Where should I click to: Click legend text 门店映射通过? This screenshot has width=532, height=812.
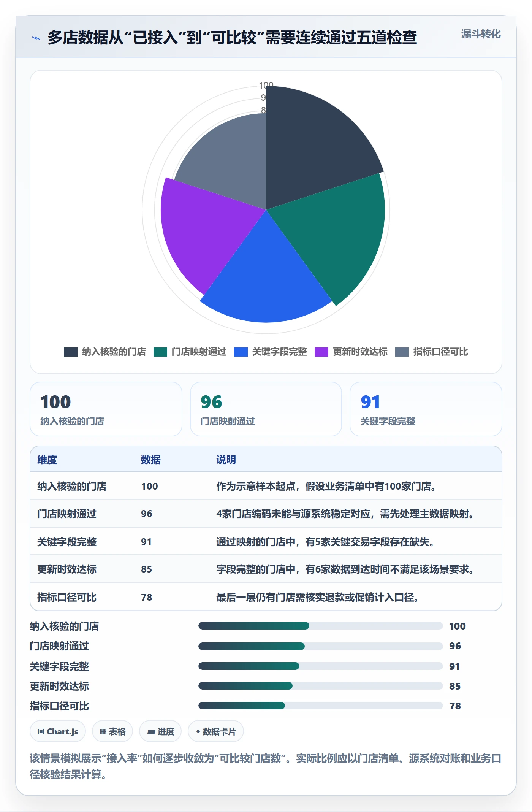tap(199, 352)
